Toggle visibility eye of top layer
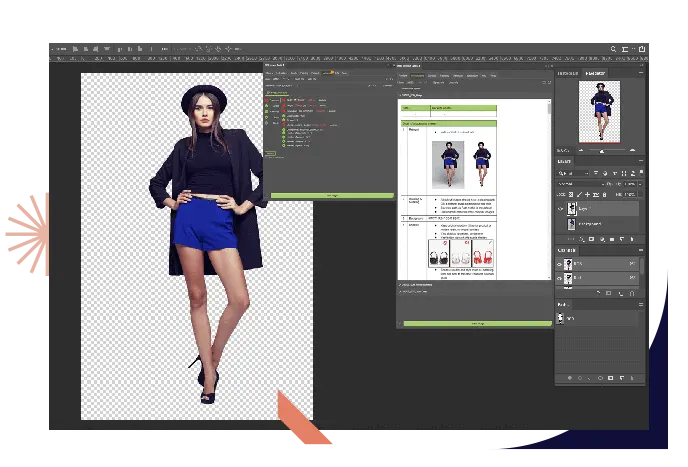Viewport: 688px width, 467px height. 560,209
